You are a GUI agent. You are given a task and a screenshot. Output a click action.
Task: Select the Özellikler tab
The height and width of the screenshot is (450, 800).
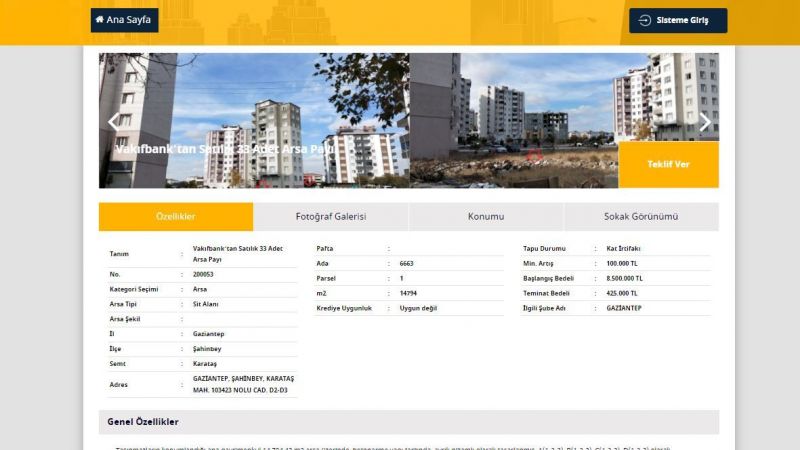pyautogui.click(x=176, y=216)
